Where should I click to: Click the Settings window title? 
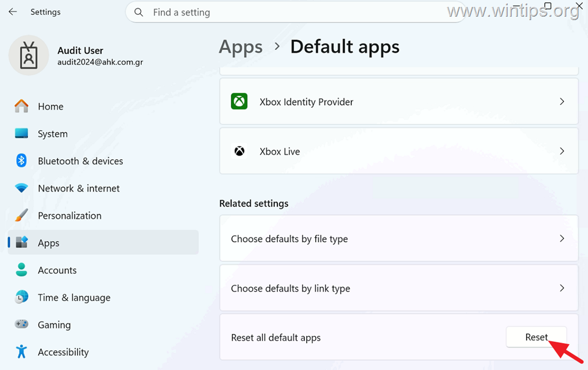(45, 12)
